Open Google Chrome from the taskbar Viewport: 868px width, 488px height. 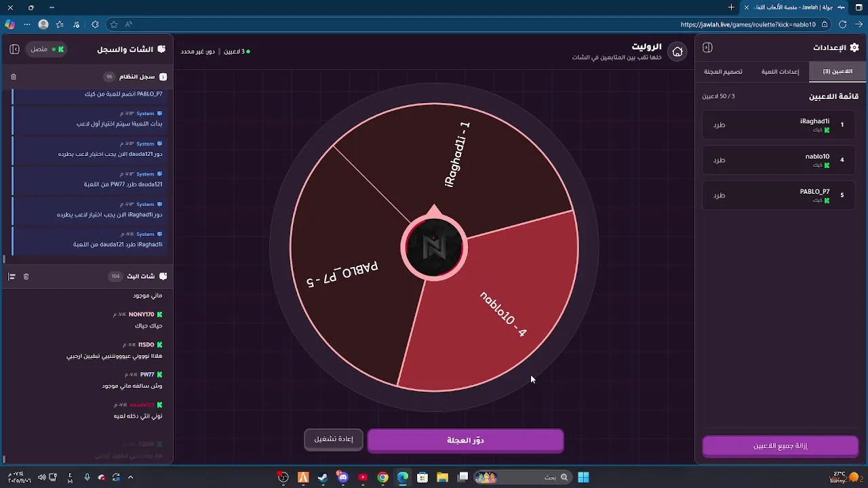click(x=382, y=478)
